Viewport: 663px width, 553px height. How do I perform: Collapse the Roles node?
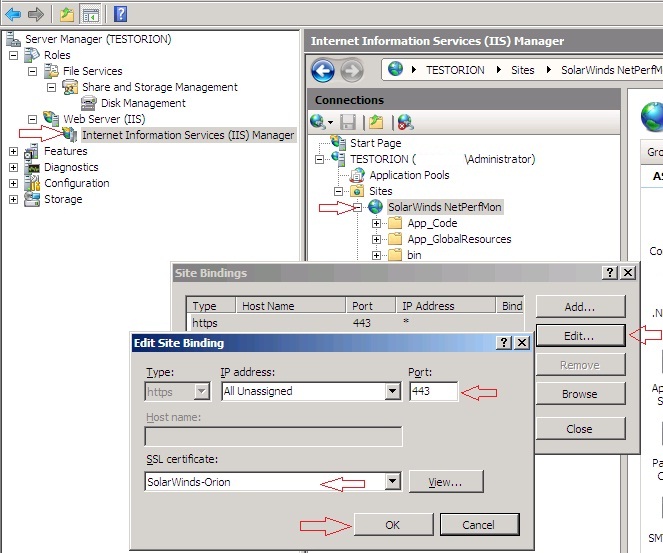click(14, 55)
